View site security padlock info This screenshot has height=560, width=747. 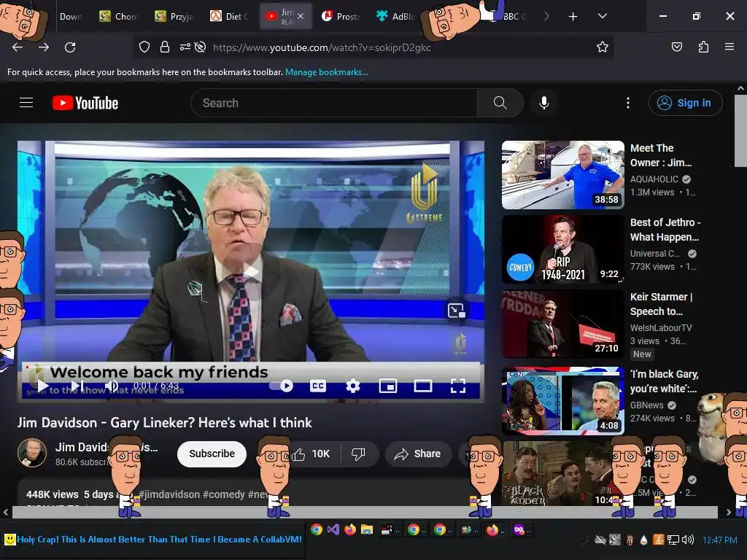click(x=165, y=47)
